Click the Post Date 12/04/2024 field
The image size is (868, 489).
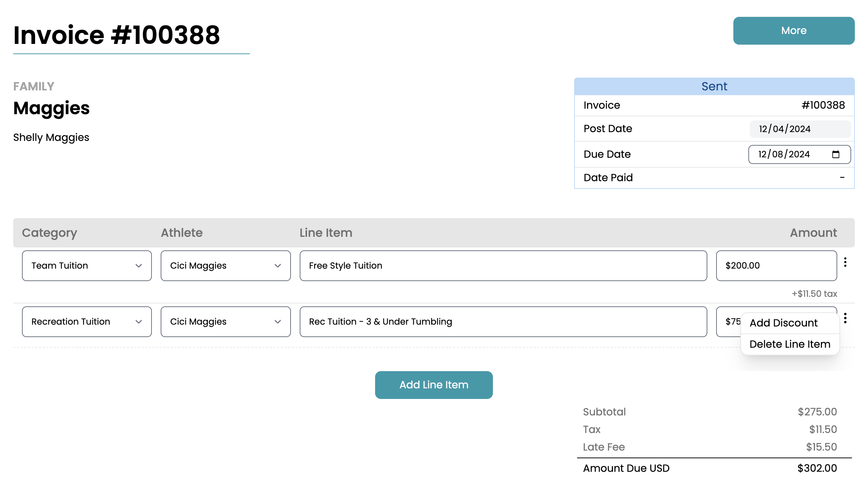800,129
